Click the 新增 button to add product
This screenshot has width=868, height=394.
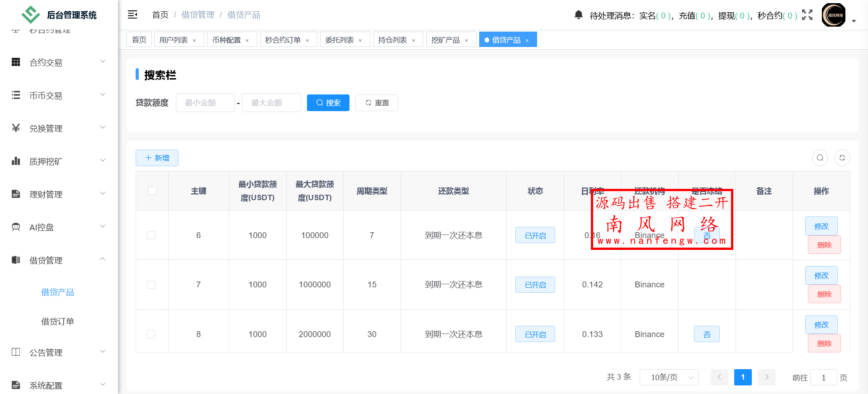[x=157, y=158]
